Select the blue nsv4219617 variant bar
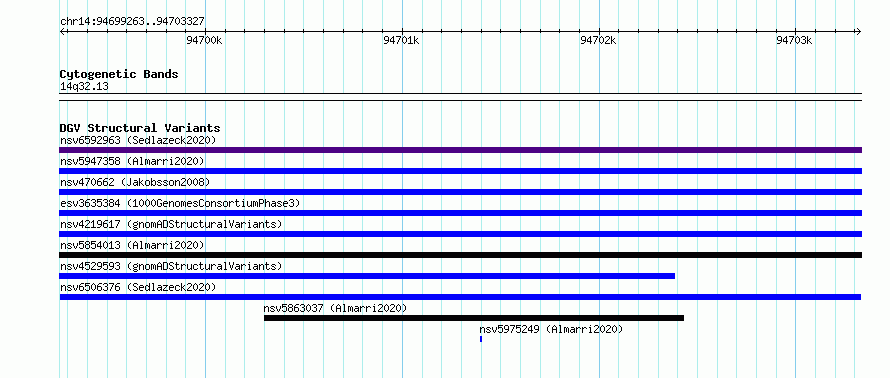This screenshot has height=378, width=890. [x=460, y=234]
